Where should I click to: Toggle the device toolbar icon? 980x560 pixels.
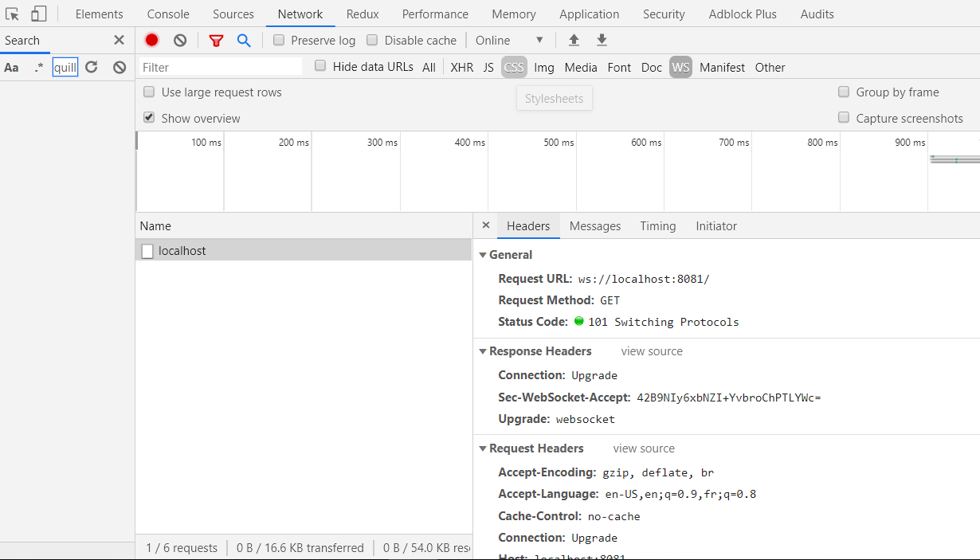(39, 14)
